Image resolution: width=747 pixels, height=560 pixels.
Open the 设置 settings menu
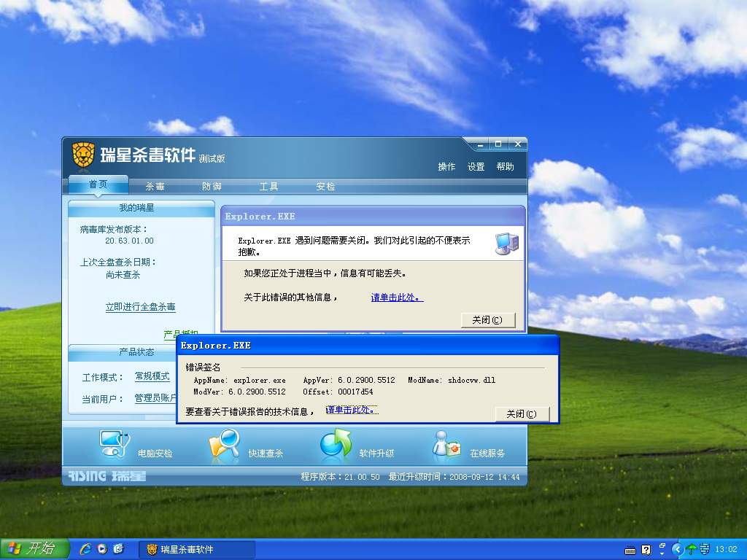pos(476,167)
